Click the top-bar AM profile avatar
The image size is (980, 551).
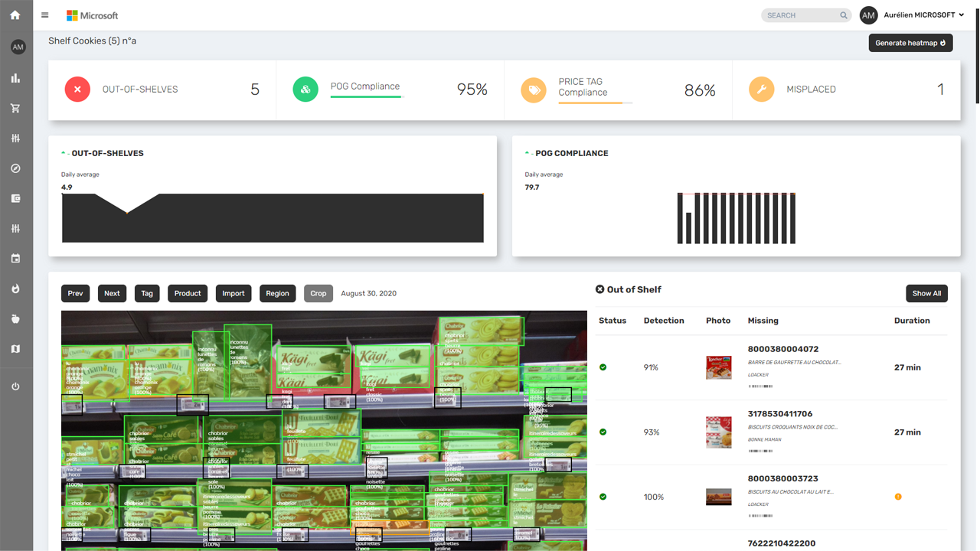(x=868, y=15)
